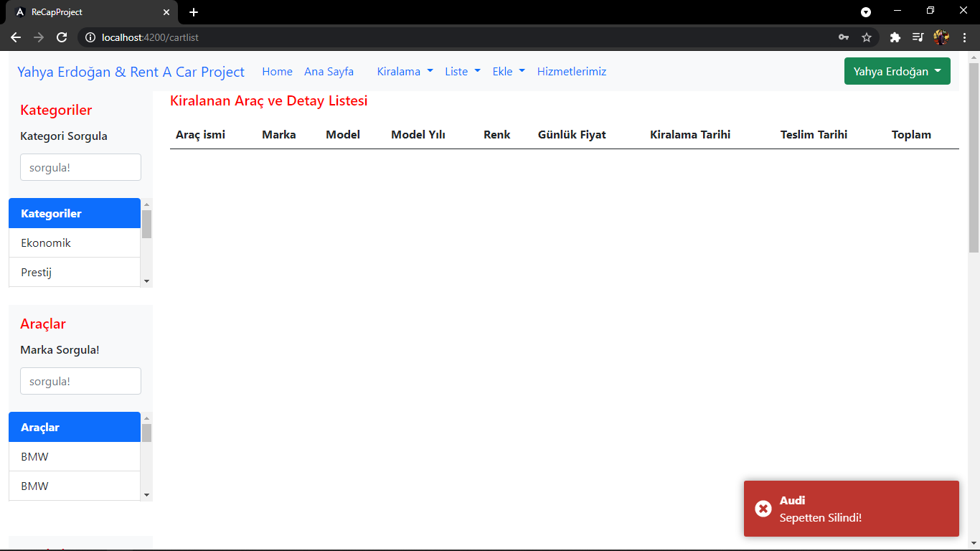Image resolution: width=980 pixels, height=551 pixels.
Task: Refresh the page with the reload icon
Action: pyautogui.click(x=62, y=37)
